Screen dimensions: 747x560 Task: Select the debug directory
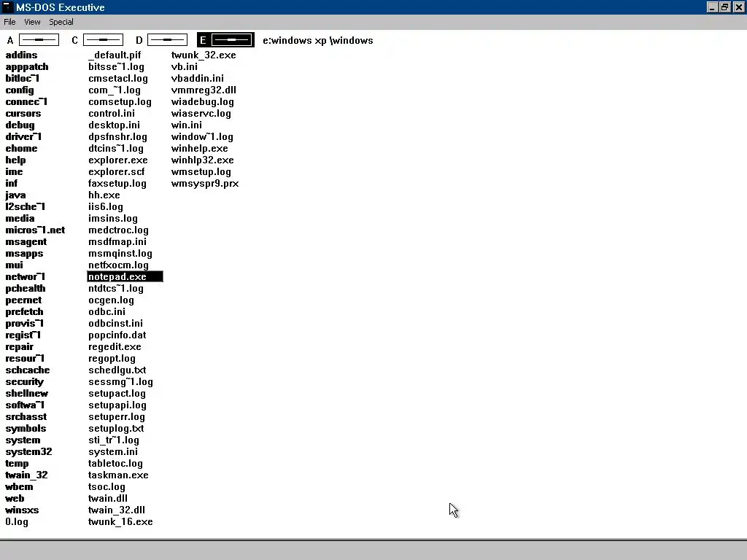pos(20,125)
